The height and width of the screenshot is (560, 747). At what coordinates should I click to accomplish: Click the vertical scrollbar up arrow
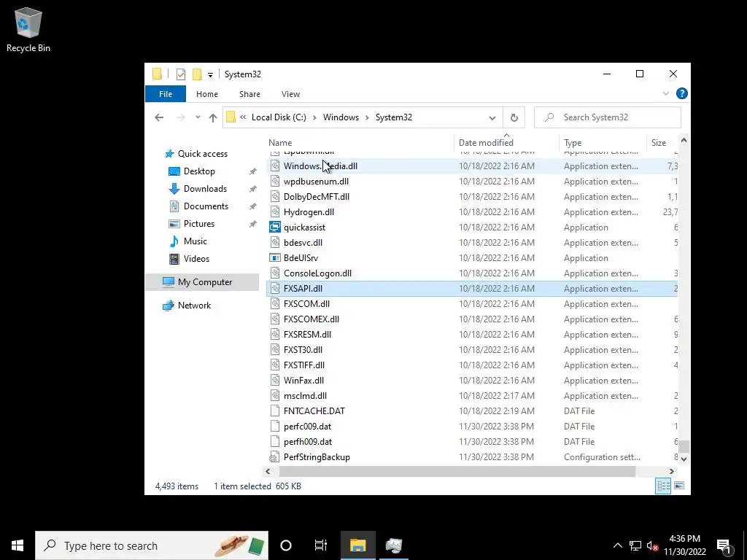[x=684, y=141]
